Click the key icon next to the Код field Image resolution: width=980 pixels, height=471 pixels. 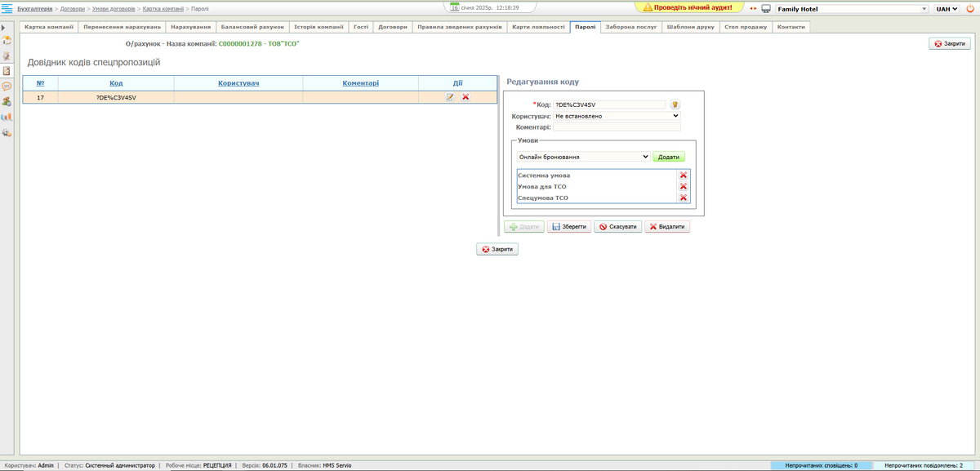pos(675,104)
